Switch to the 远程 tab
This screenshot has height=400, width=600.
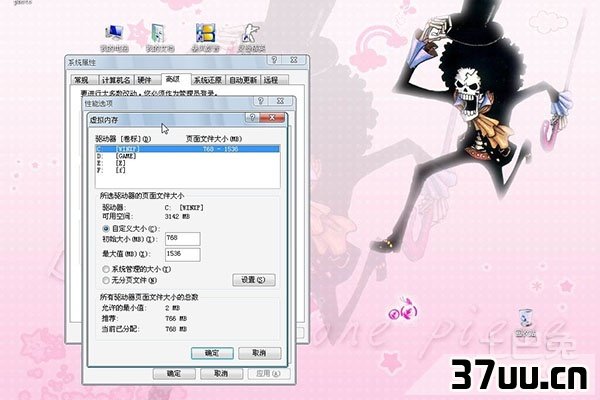[274, 80]
